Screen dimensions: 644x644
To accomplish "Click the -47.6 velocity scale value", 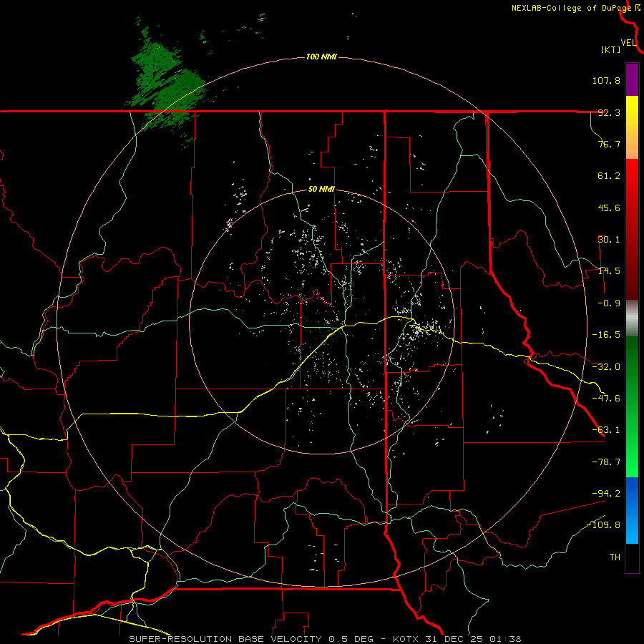I will [x=606, y=399].
